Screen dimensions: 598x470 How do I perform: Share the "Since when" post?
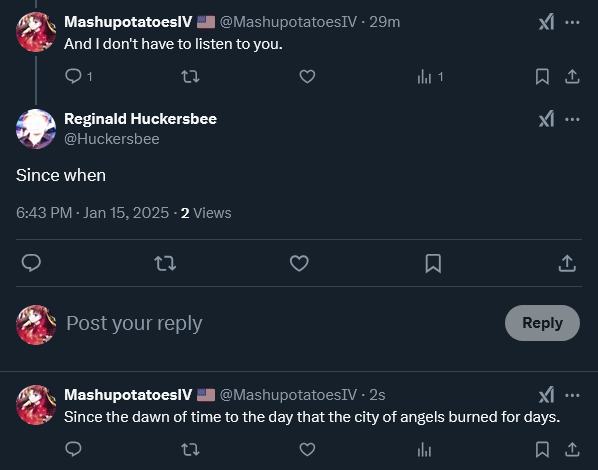click(567, 263)
